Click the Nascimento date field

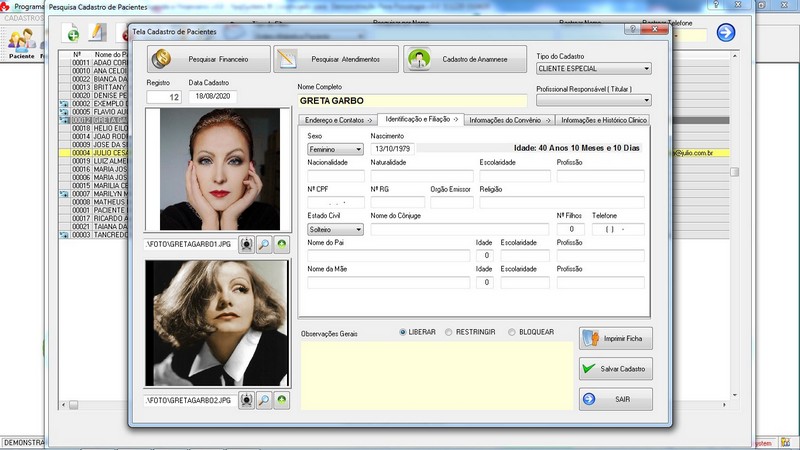[x=392, y=149]
